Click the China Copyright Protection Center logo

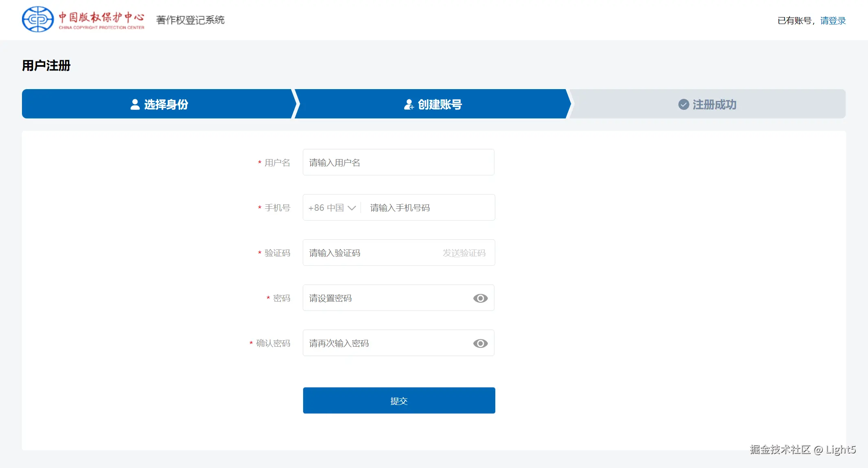(x=83, y=20)
